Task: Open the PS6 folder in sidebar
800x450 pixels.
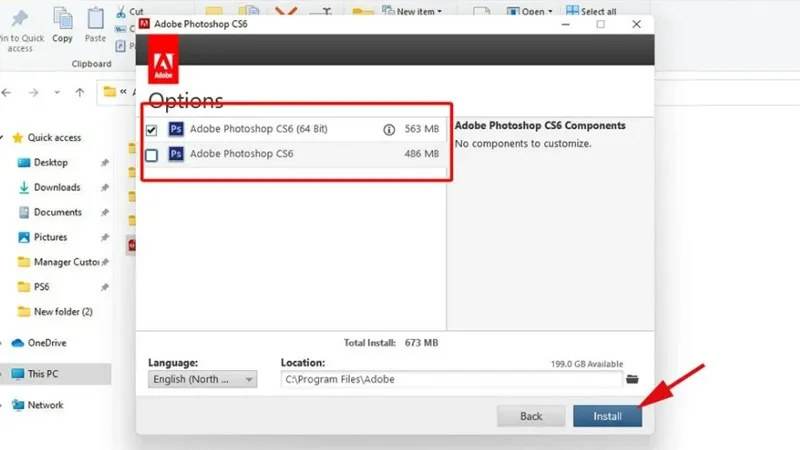Action: pos(44,287)
